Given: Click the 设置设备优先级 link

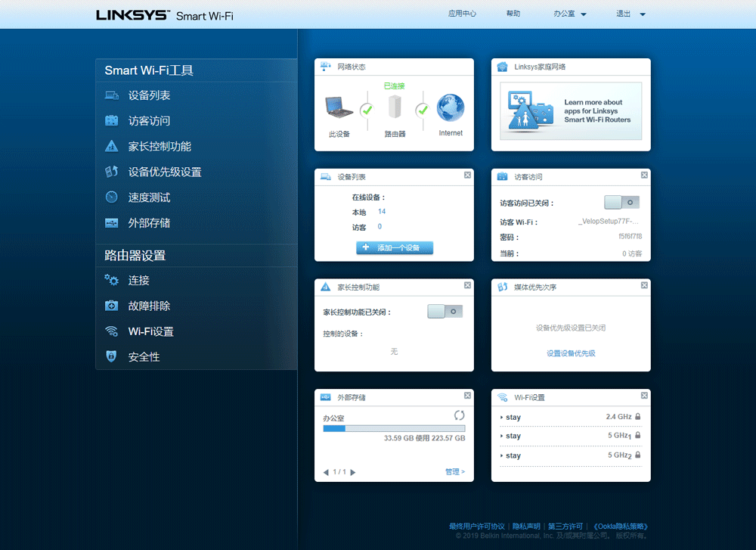Looking at the screenshot, I should [x=571, y=353].
